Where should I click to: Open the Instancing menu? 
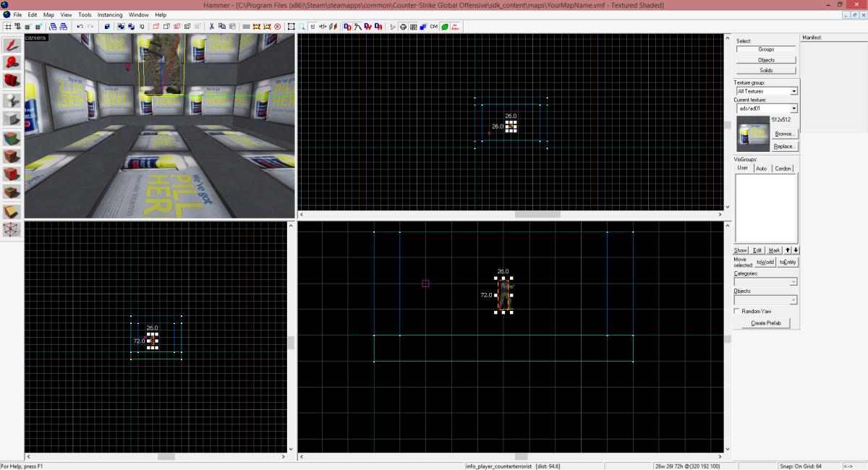110,14
